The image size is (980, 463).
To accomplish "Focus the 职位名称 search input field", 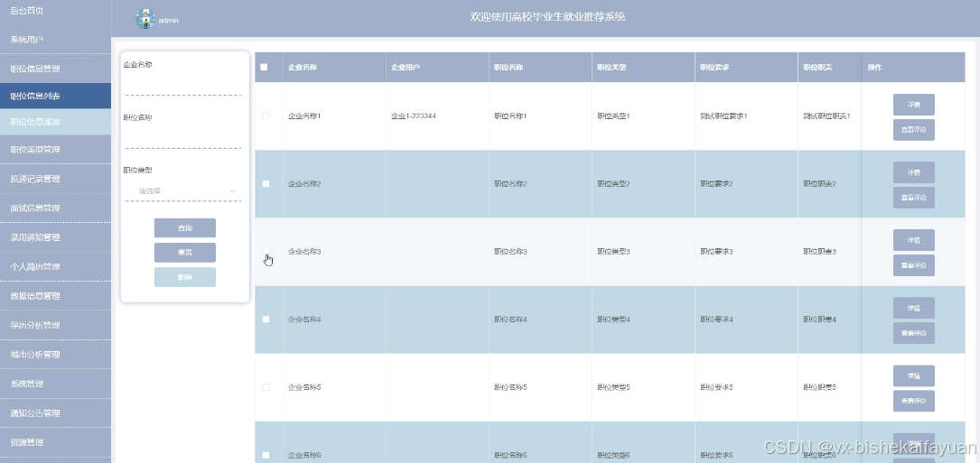I will (183, 137).
